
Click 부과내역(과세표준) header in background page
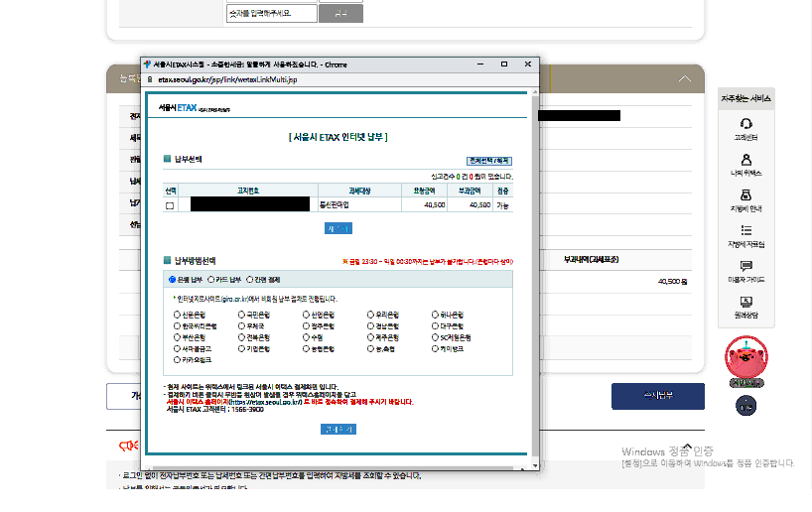(x=591, y=259)
